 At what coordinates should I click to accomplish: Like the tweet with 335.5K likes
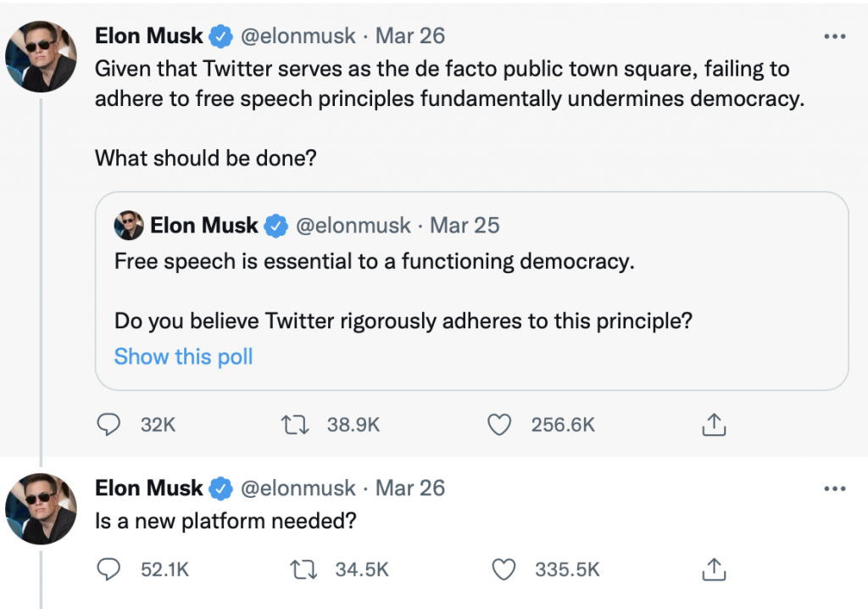coord(504,569)
